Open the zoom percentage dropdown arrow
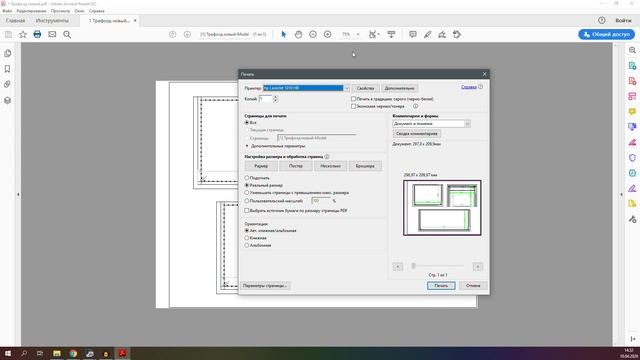This screenshot has height=360, width=640. (358, 35)
